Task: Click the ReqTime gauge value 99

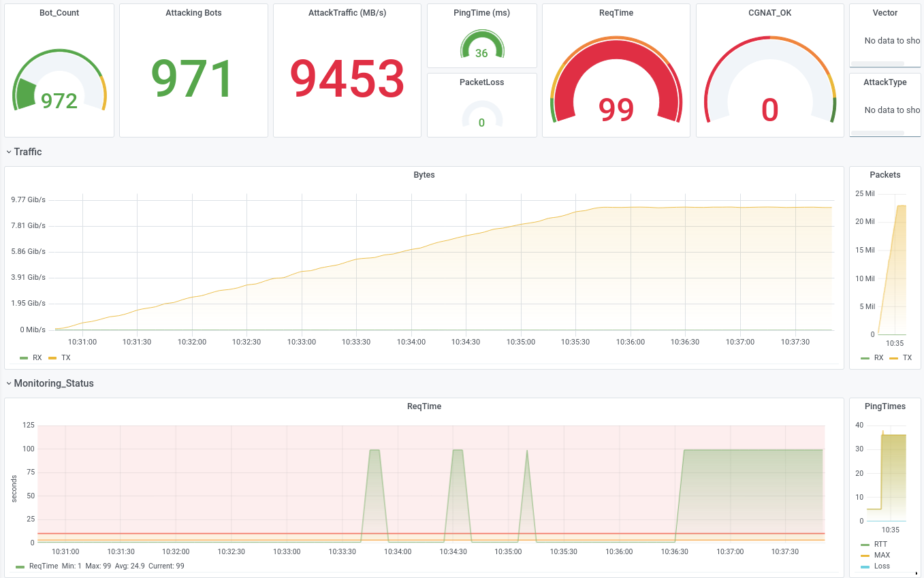Action: click(x=616, y=110)
